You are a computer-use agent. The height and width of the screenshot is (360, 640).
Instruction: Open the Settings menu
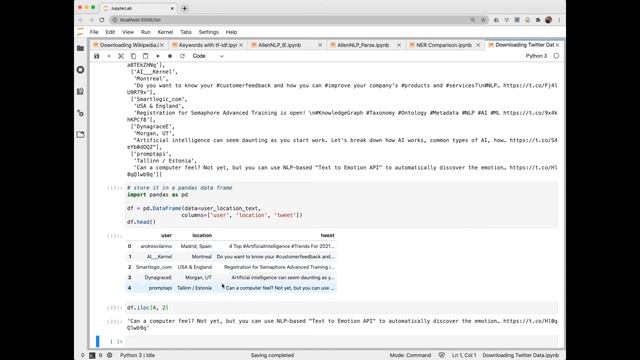pos(209,32)
